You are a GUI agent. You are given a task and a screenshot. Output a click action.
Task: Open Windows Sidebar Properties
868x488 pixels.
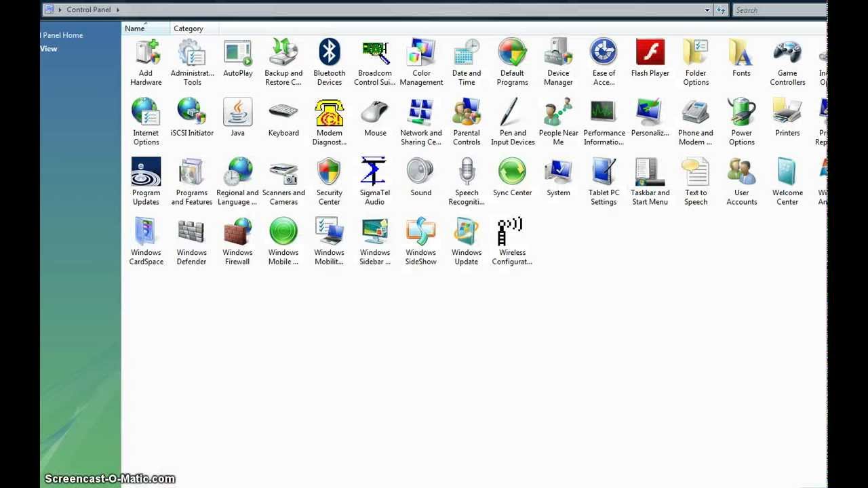pyautogui.click(x=375, y=241)
